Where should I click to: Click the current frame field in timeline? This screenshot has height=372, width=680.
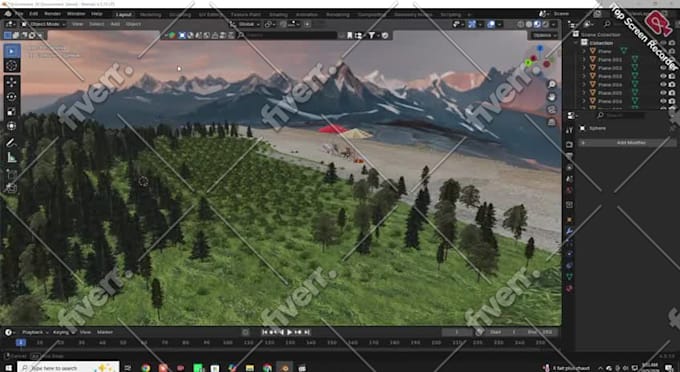pos(457,332)
